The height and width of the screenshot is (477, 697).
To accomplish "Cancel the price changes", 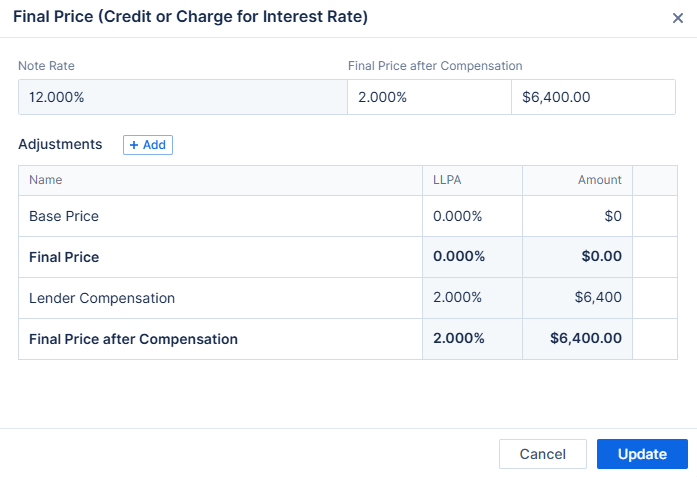I will pyautogui.click(x=543, y=454).
